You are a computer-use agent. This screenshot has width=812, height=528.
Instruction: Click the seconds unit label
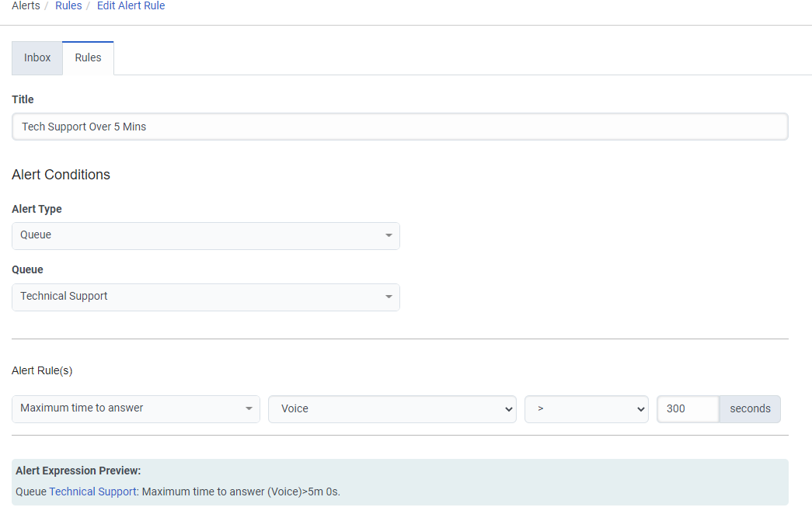(749, 408)
